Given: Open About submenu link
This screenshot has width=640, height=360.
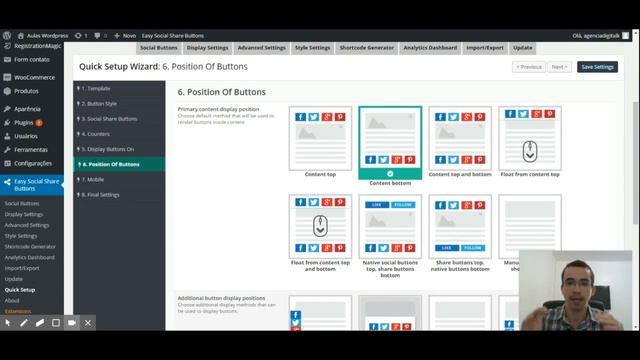Looking at the screenshot, I should pos(12,301).
